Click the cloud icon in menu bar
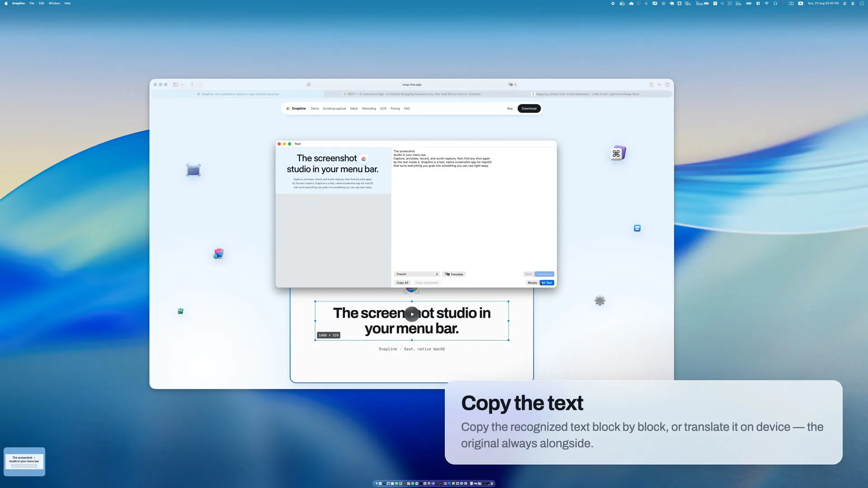 pyautogui.click(x=631, y=3)
